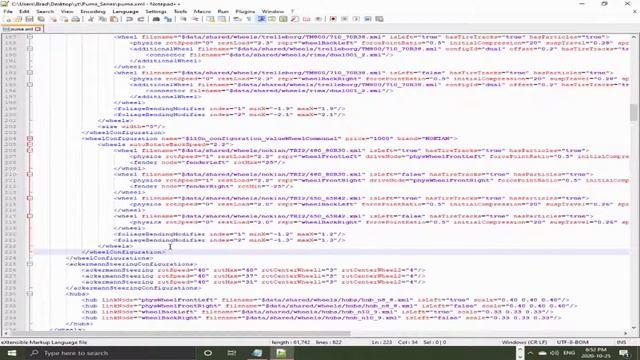Open the Windows Start menu
This screenshot has height=360, width=640.
click(11, 353)
